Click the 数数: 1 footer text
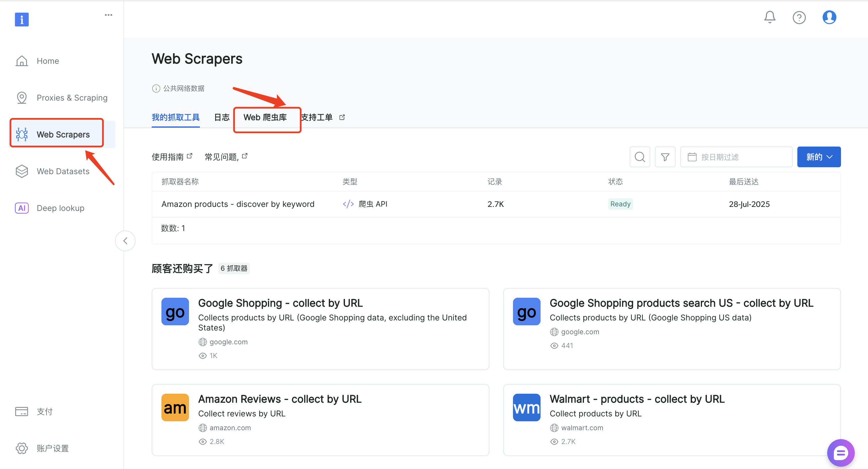Screen dimensions: 868x469 coord(173,228)
